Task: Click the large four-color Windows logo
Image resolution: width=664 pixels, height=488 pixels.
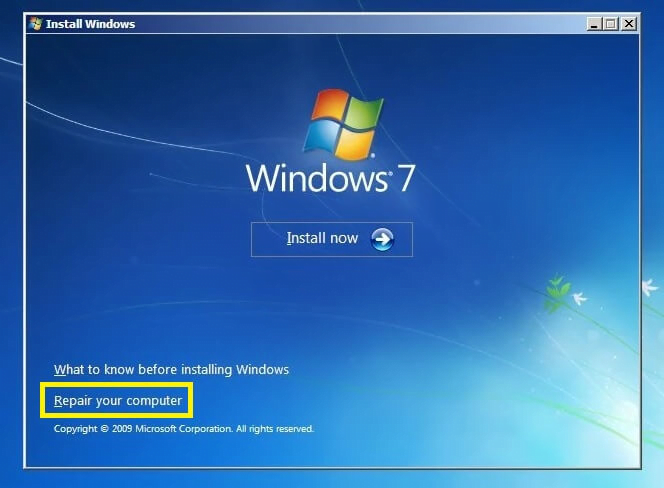Action: (x=340, y=125)
